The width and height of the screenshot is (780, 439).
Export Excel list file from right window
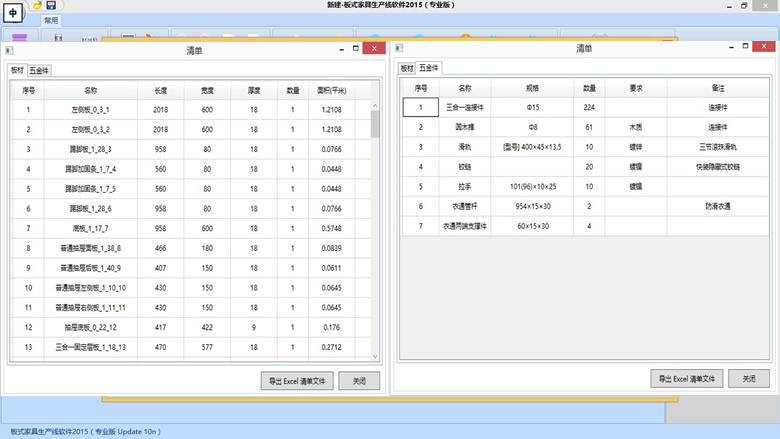tap(686, 379)
